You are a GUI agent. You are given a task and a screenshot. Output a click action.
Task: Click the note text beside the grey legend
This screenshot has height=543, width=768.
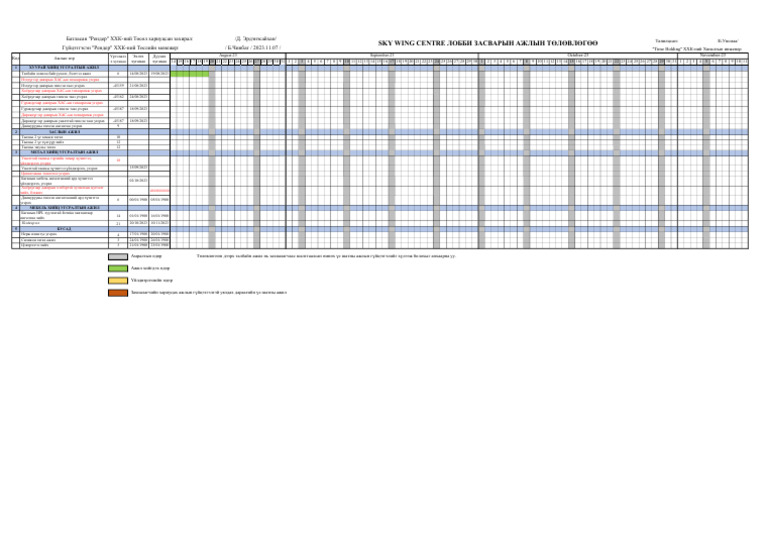[326, 256]
